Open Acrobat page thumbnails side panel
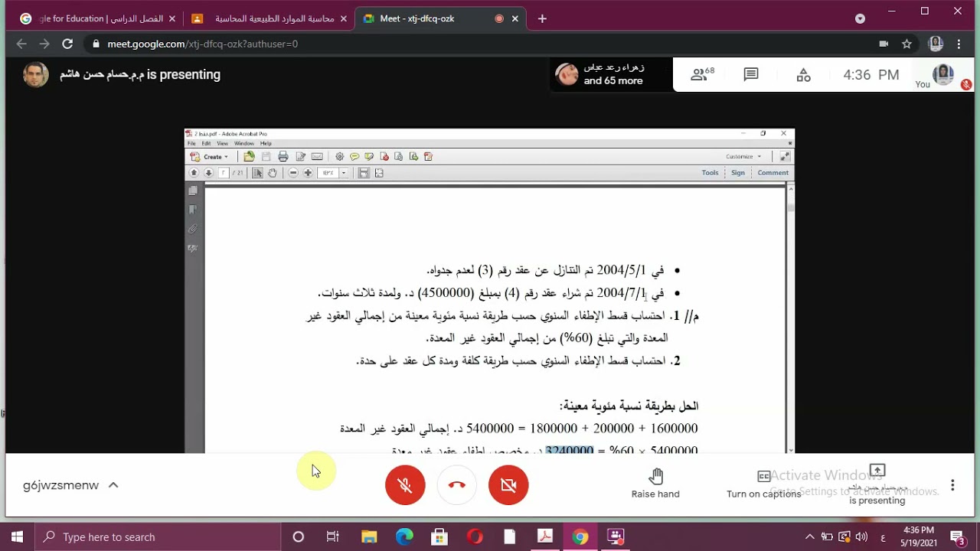 point(193,191)
